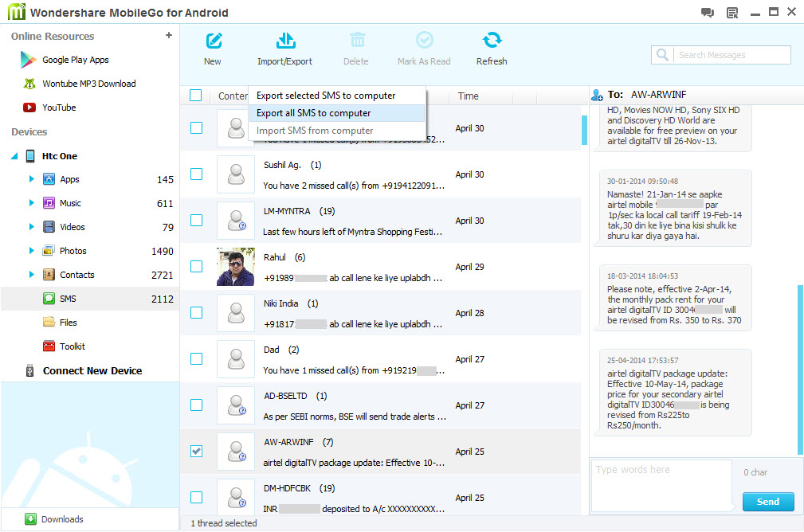This screenshot has width=804, height=532.
Task: Check the DM-HDFCBK thread checkbox
Action: coord(196,497)
